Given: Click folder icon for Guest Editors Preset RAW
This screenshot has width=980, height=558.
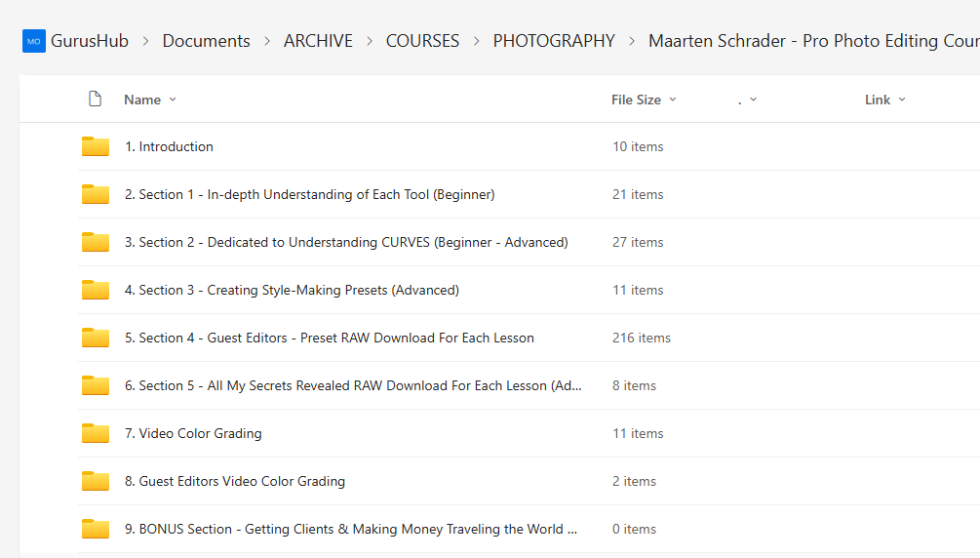Looking at the screenshot, I should pos(96,339).
